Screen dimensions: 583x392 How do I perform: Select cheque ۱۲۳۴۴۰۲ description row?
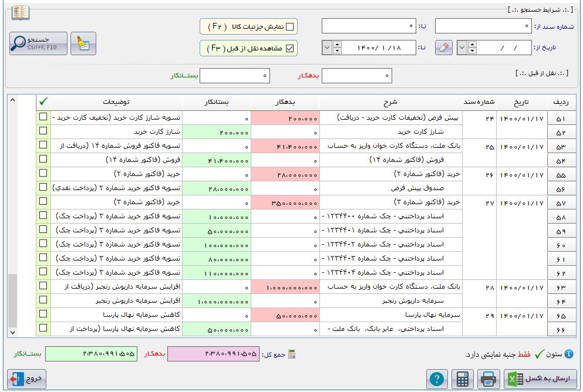(x=391, y=245)
